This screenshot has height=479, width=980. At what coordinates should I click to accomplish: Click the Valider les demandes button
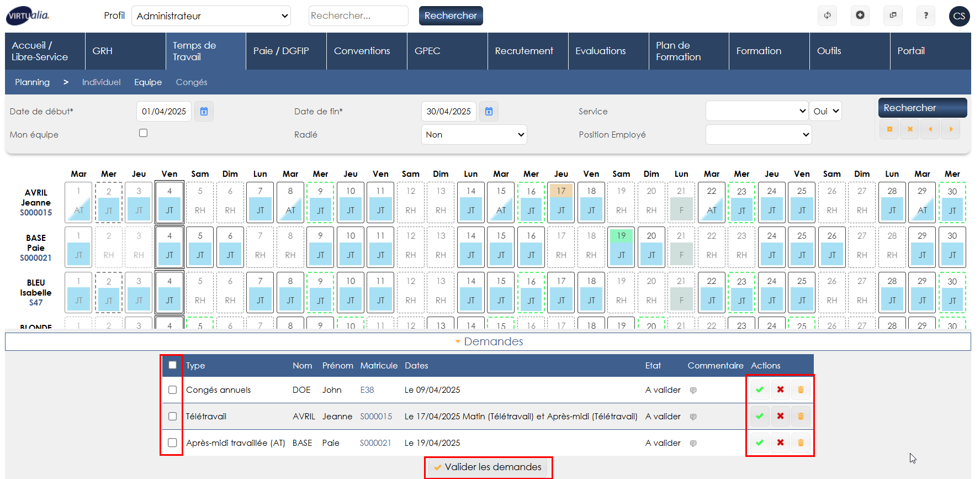(x=488, y=467)
